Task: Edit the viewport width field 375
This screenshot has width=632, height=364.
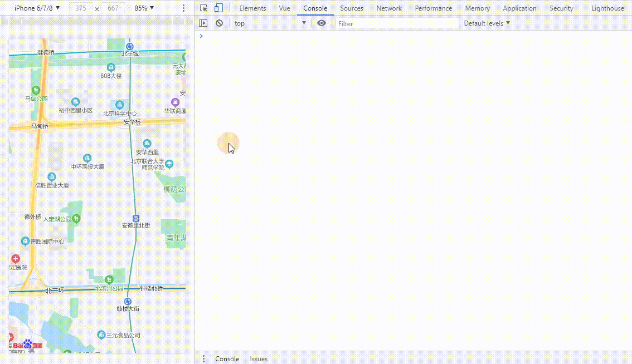Action: click(81, 8)
